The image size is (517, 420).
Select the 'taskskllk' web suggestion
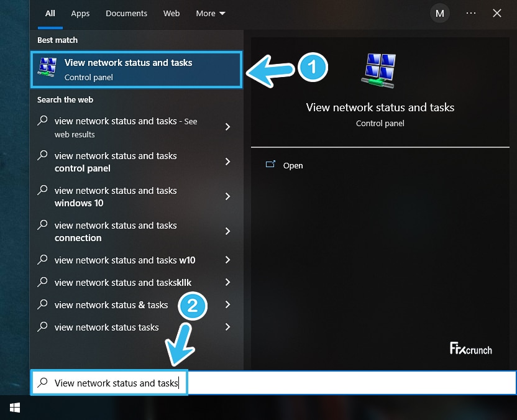click(137, 283)
